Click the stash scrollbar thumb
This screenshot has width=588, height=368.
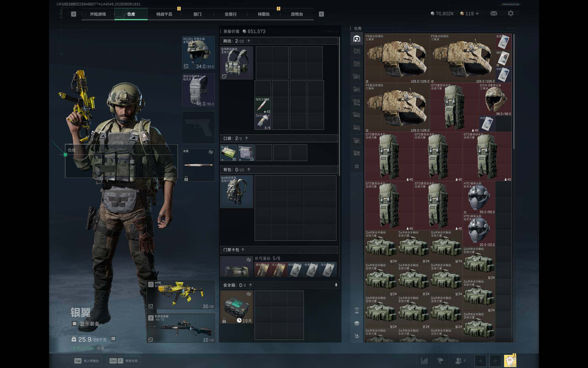[x=514, y=91]
